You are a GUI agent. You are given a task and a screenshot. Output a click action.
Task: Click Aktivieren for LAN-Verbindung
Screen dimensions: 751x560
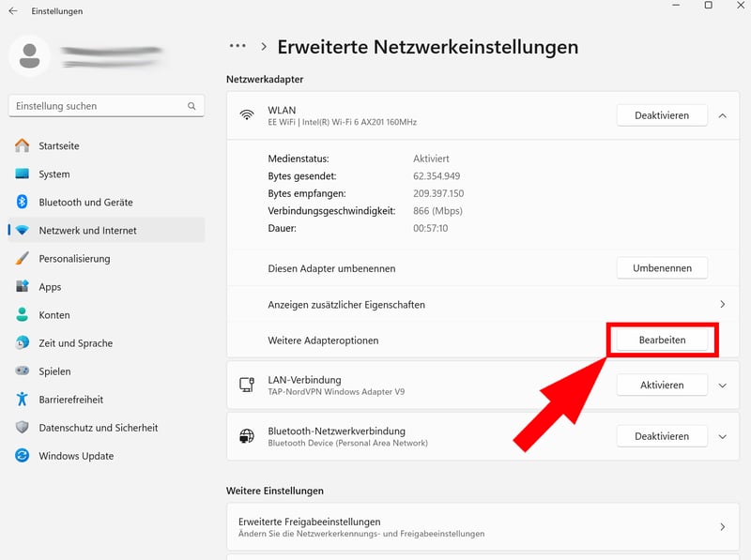pos(662,385)
